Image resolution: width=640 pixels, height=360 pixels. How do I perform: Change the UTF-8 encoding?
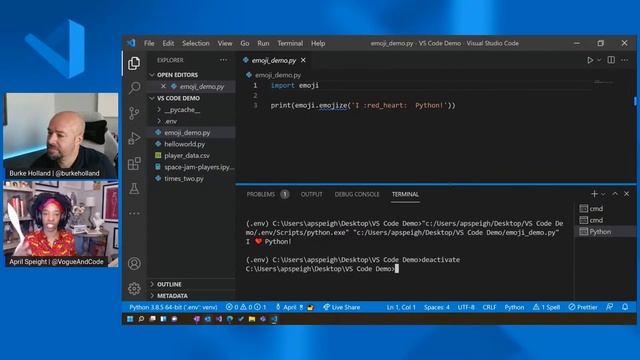466,307
